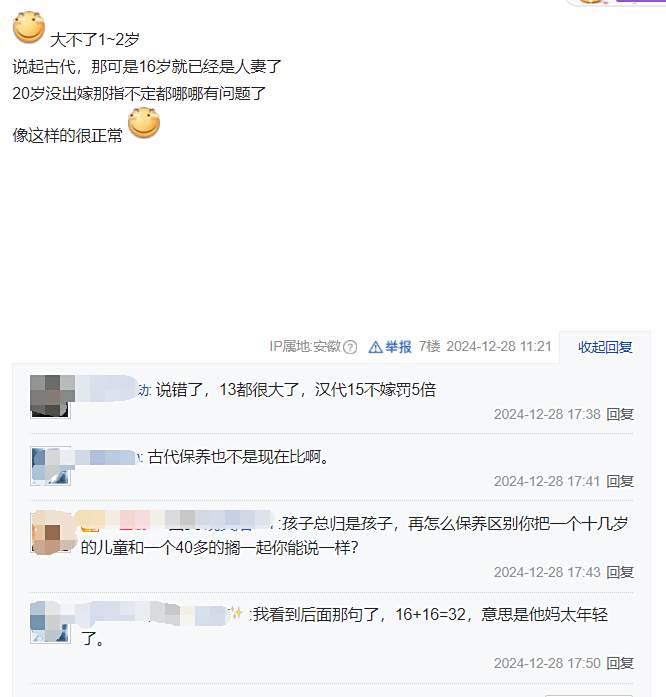Open the first commenter's pixelated avatar
The image size is (666, 697).
point(50,397)
